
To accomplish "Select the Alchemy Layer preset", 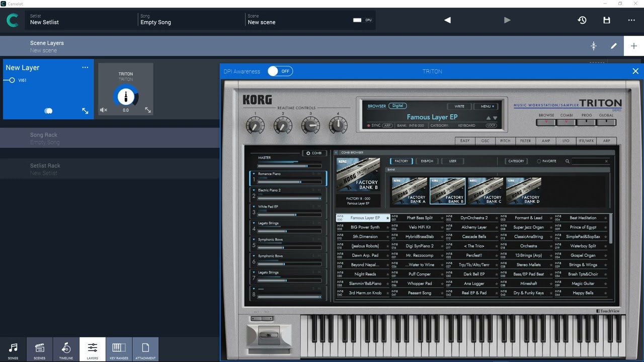I will tap(474, 227).
